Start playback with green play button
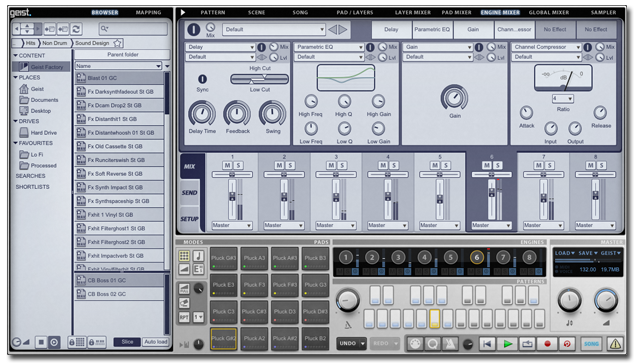The height and width of the screenshot is (363, 634). (x=507, y=344)
